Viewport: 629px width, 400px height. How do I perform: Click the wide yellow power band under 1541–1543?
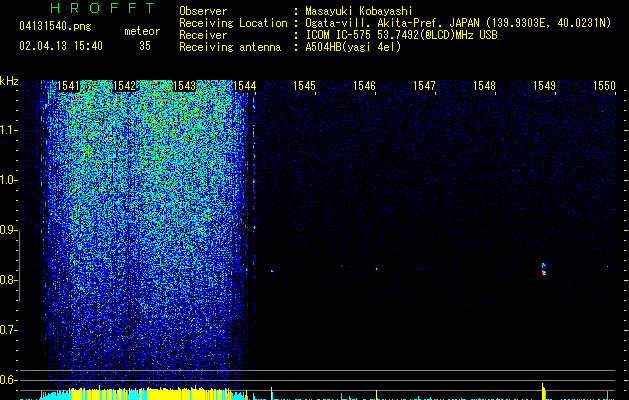coord(150,394)
